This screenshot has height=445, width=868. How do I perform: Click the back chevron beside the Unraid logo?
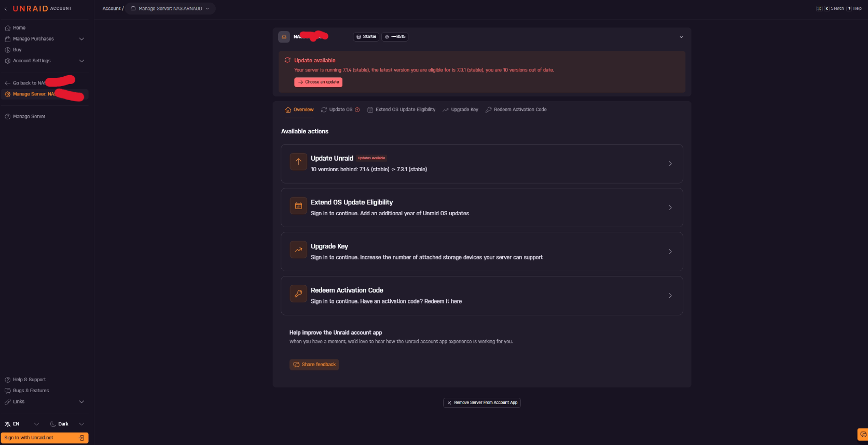click(6, 9)
